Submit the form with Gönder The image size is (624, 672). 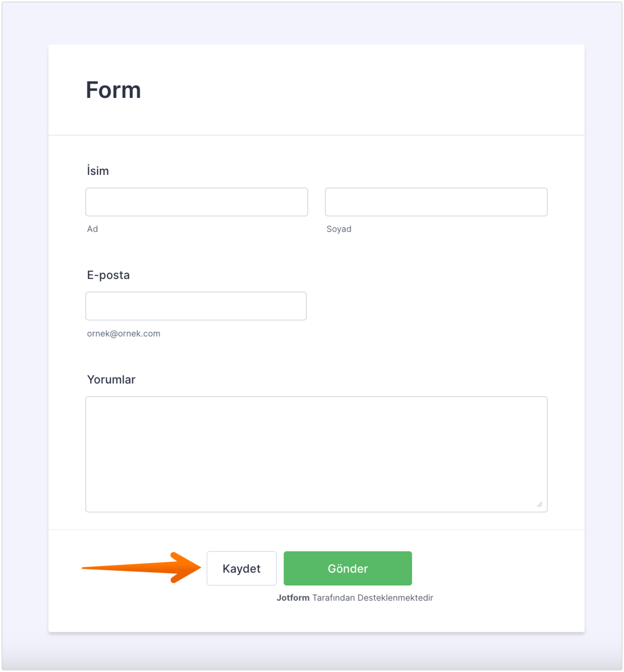pyautogui.click(x=347, y=568)
